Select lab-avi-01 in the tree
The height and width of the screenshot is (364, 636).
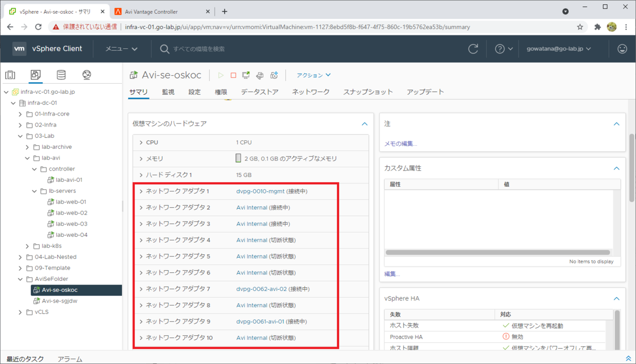point(69,180)
